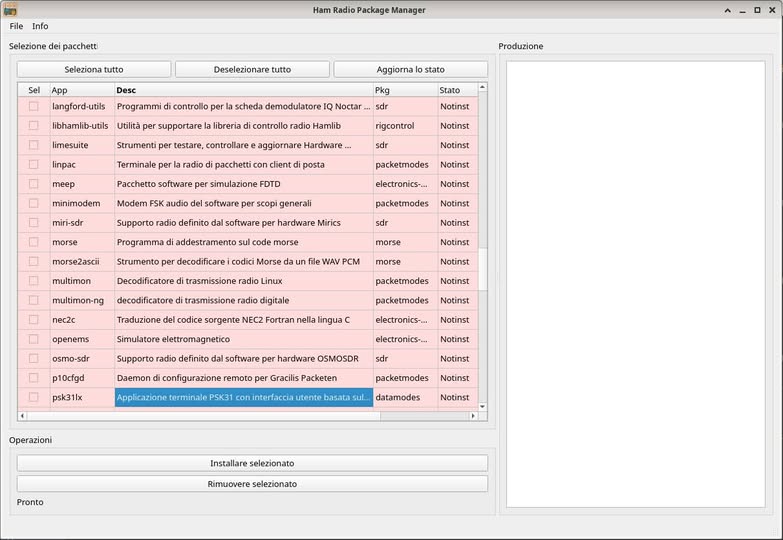The height and width of the screenshot is (540, 783).
Task: Select 'Programma di addestramento sul code morse' cell
Action: click(244, 242)
